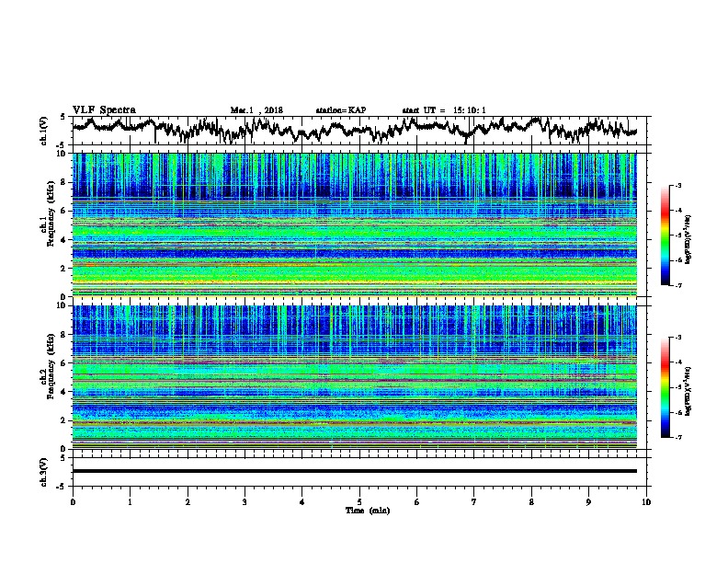This screenshot has width=728, height=563.
Task: Click the ch.3 flat black trace
Action: tap(355, 471)
